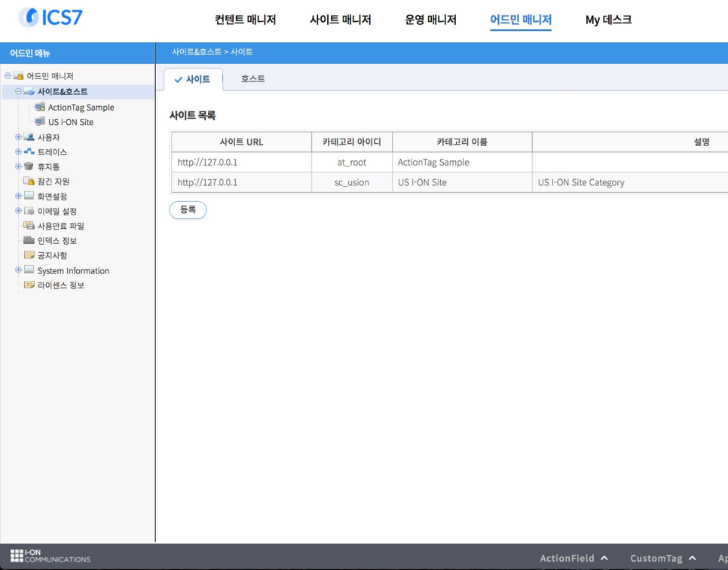Click the US I-ON Site tree icon

[x=40, y=122]
